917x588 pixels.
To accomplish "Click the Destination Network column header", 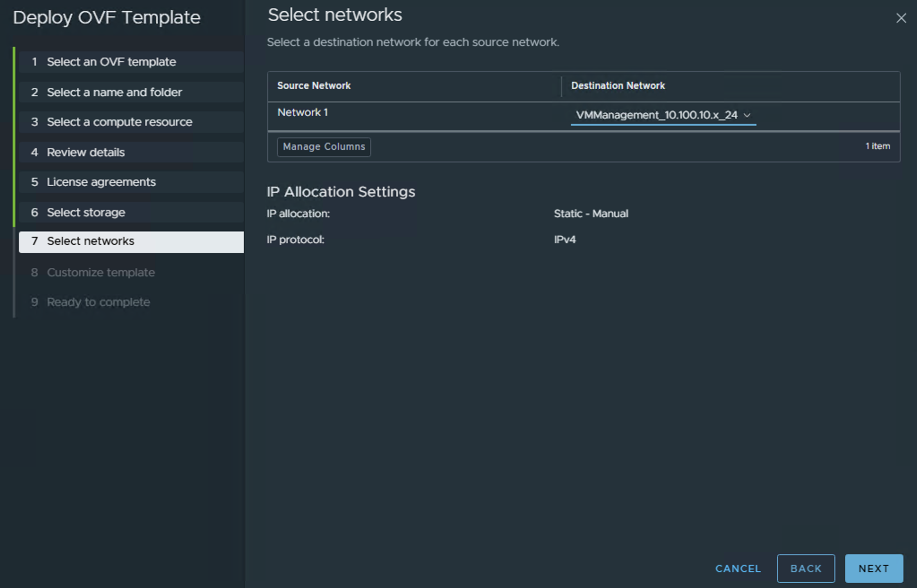I will pos(618,86).
